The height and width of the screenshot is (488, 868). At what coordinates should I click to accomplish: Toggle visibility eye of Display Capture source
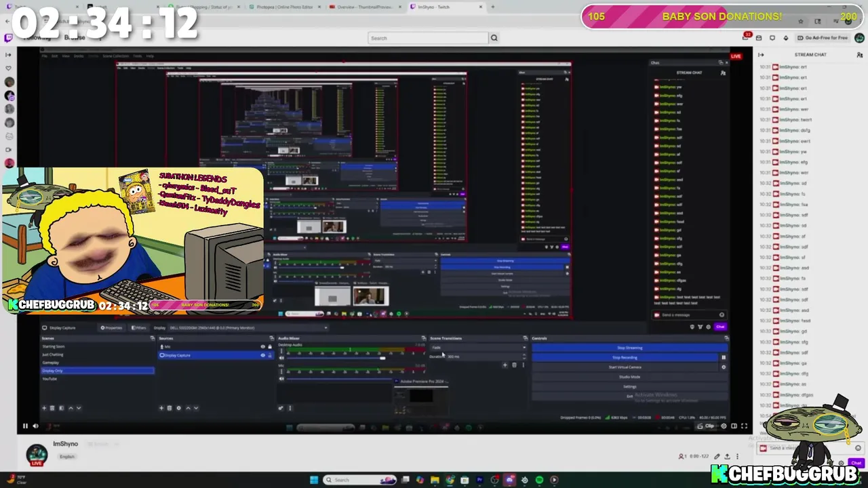[x=263, y=355]
